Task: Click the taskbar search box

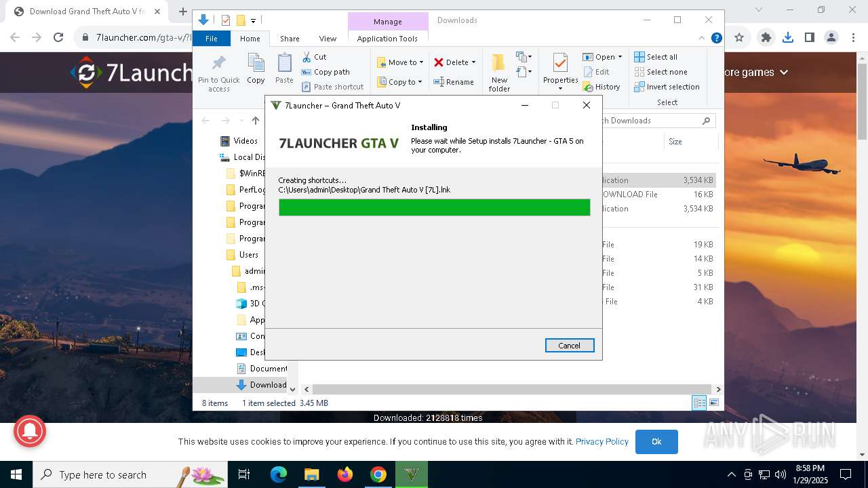Action: 130,474
